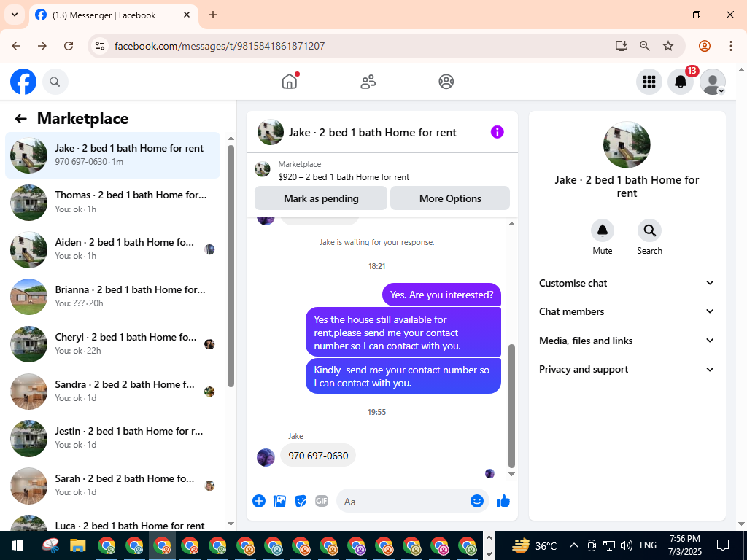Bookmark this tab star icon
Image resolution: width=747 pixels, height=560 pixels.
point(668,46)
